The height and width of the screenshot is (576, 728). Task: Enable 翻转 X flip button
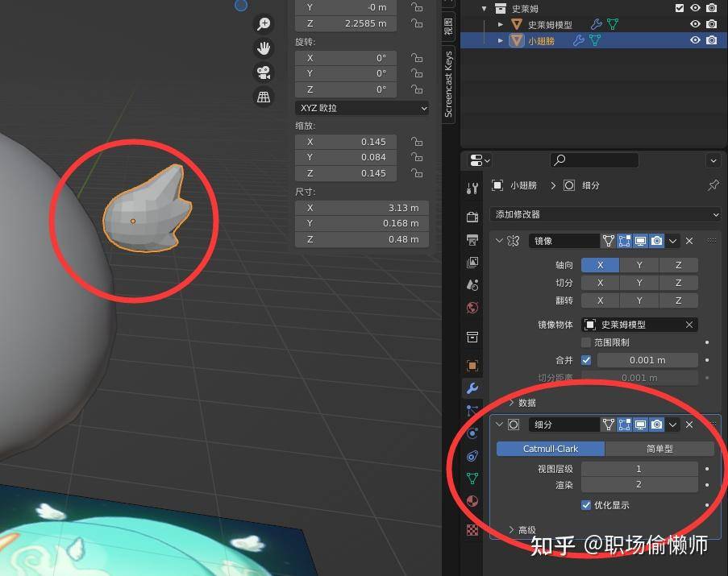pyautogui.click(x=601, y=300)
